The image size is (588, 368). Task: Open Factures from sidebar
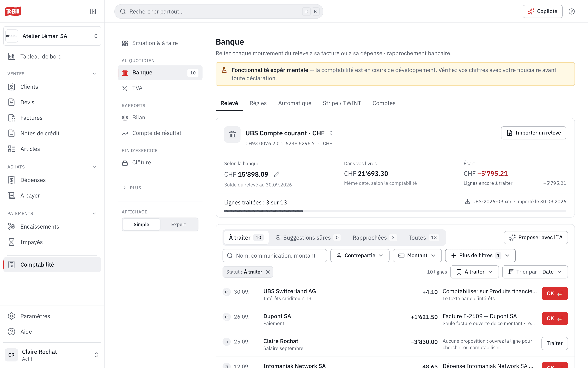52,118
